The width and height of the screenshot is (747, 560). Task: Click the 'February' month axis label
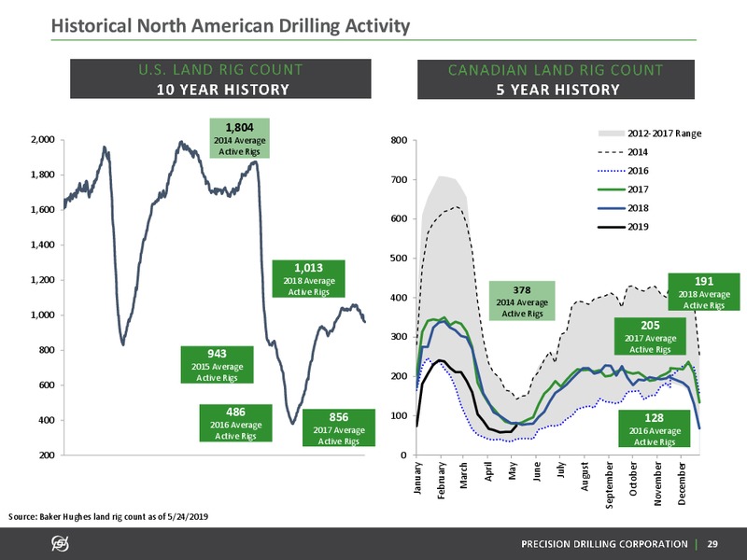[441, 481]
